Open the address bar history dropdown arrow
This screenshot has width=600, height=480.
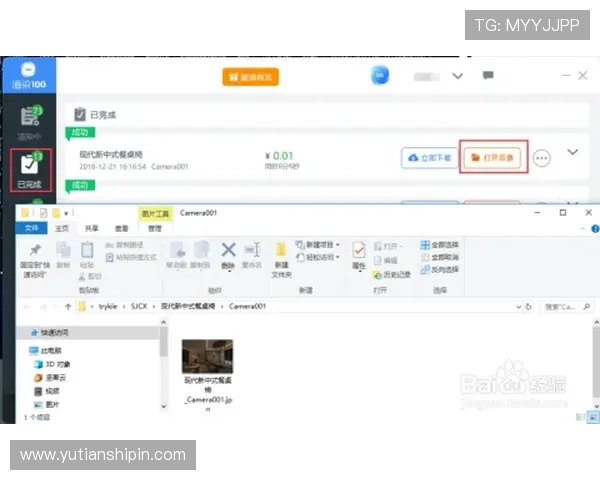(518, 307)
